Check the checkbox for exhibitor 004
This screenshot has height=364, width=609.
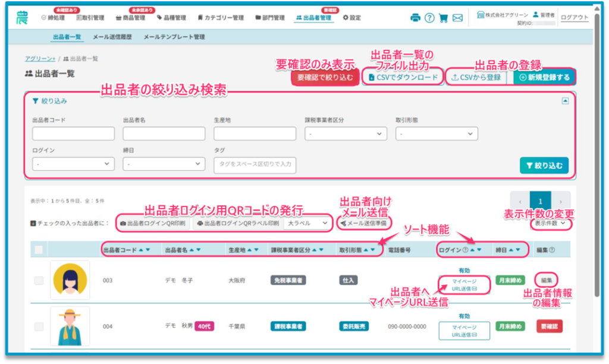click(39, 327)
